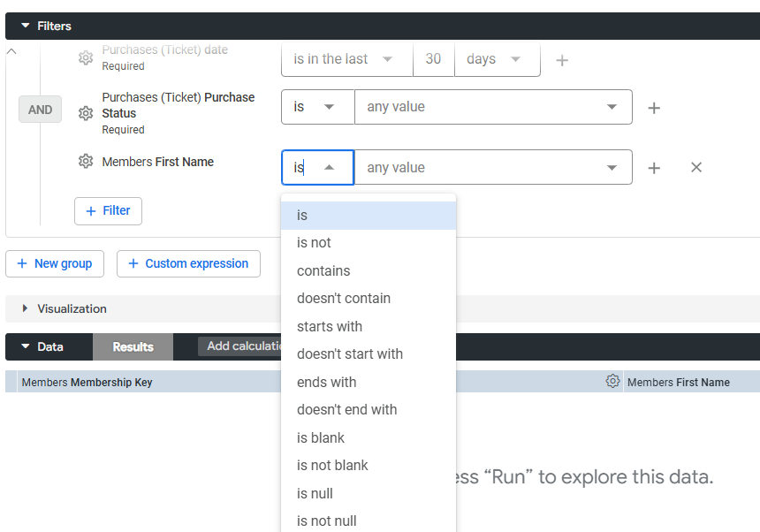The image size is (760, 532).
Task: Close the Members First Name operator dropdown
Action: pyautogui.click(x=318, y=168)
